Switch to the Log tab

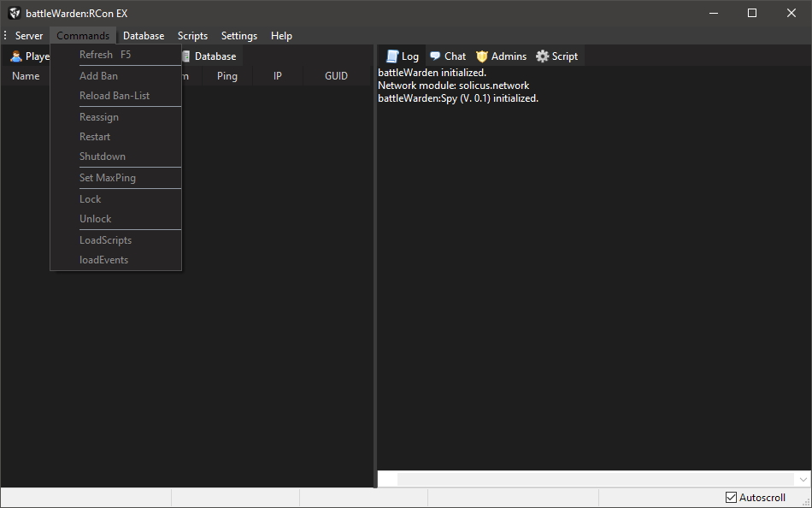point(403,56)
